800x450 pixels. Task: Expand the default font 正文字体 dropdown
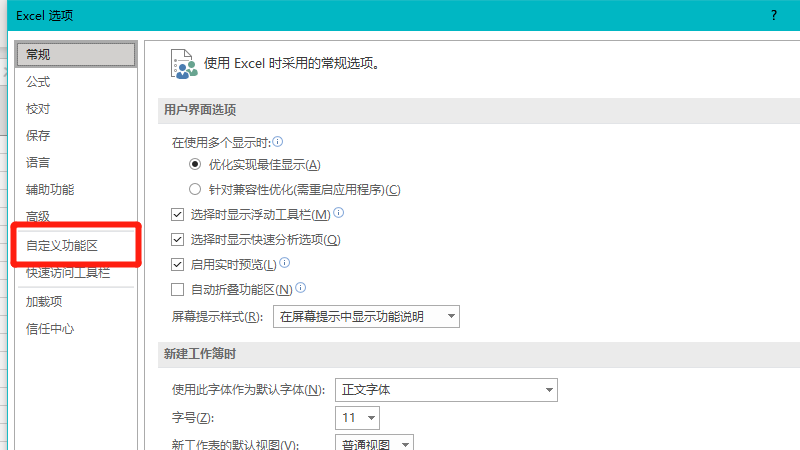tap(446, 389)
